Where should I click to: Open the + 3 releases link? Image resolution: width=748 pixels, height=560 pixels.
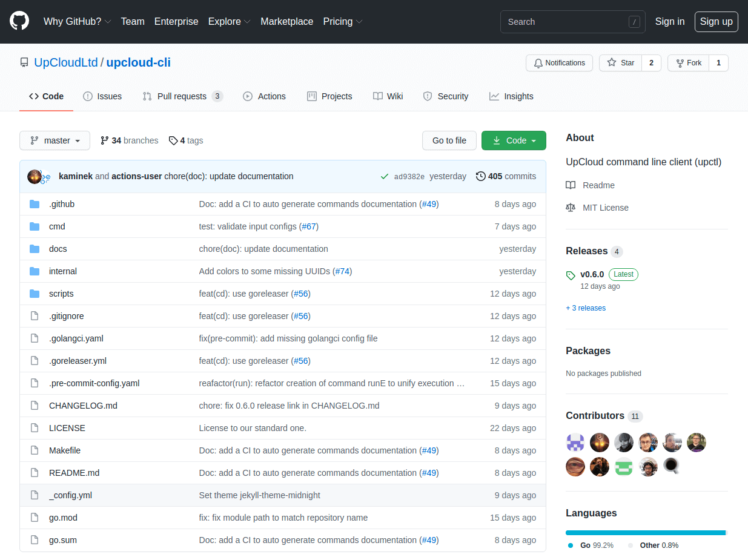[x=586, y=308]
